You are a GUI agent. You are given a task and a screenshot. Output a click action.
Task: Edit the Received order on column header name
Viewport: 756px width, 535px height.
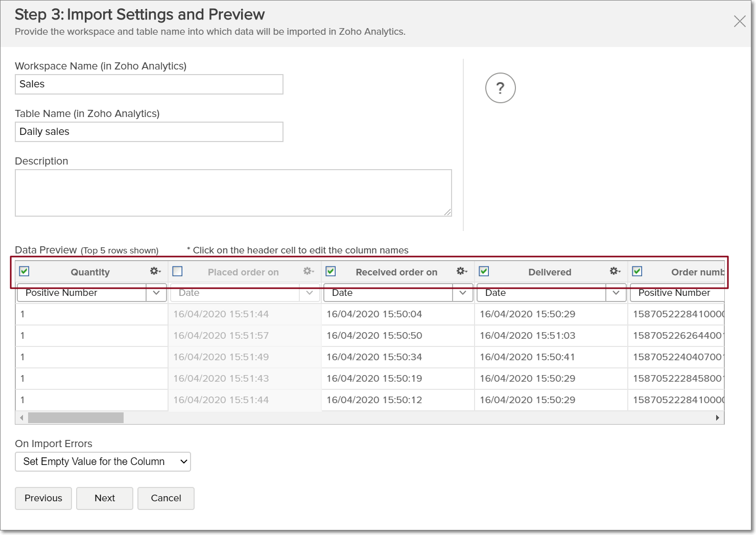click(x=396, y=272)
